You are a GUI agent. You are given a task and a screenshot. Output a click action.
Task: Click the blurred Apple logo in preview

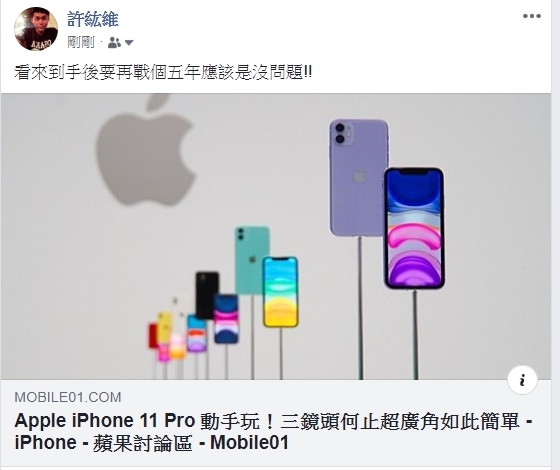click(x=146, y=150)
